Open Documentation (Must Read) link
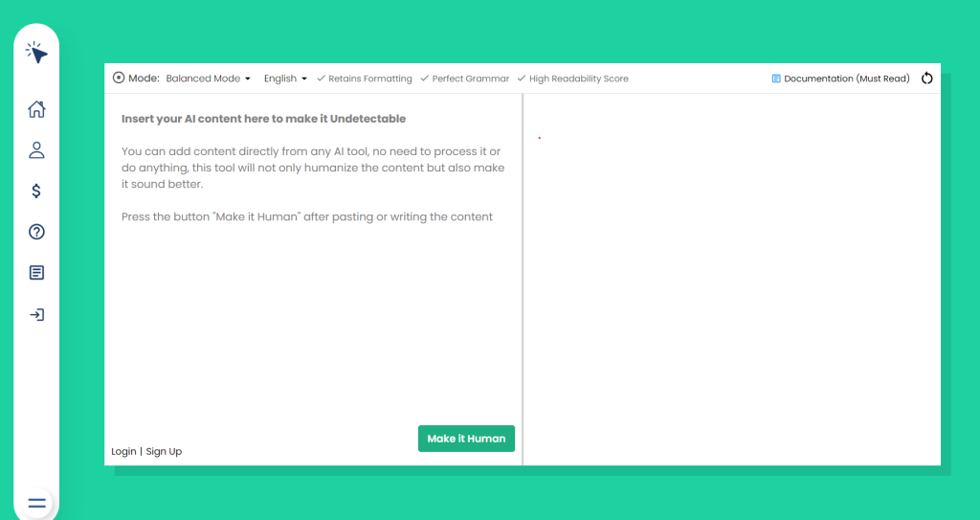980x520 pixels. coord(840,79)
